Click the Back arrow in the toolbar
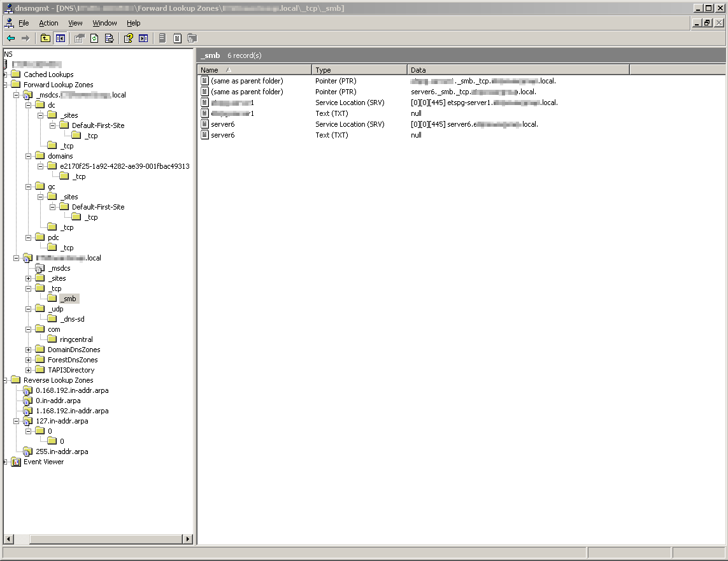 pos(11,38)
